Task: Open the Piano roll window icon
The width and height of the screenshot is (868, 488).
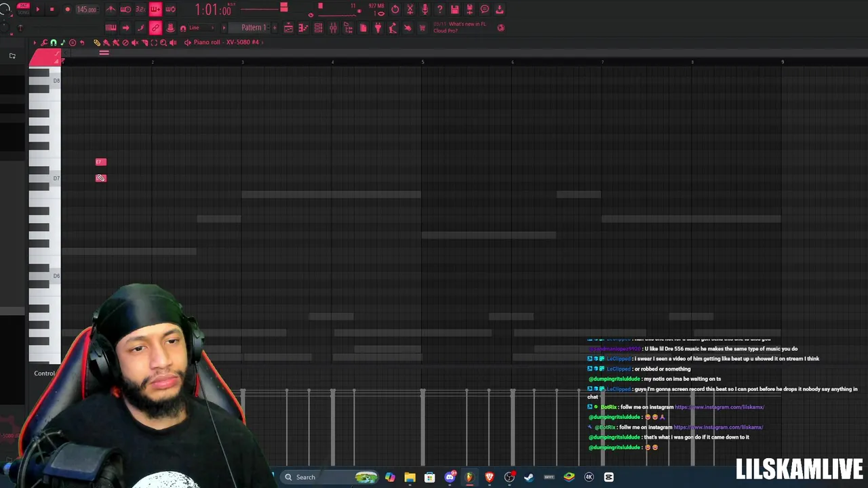Action: point(303,28)
